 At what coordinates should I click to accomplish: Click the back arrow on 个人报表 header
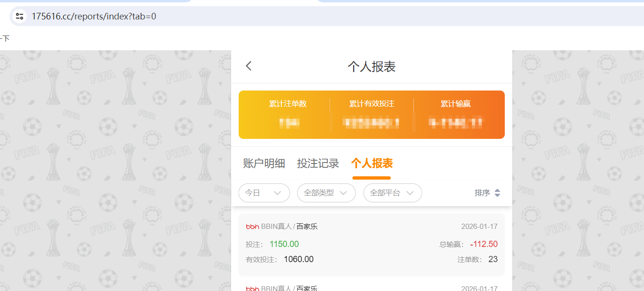248,65
